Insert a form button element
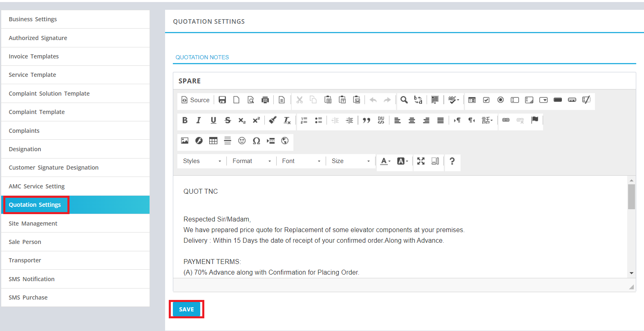 click(x=558, y=100)
